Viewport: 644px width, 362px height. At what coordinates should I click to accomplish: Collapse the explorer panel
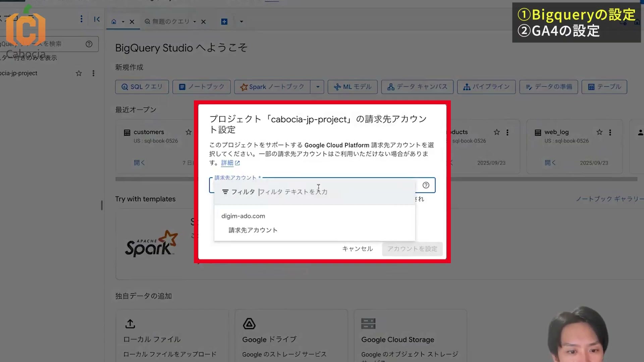(x=97, y=19)
